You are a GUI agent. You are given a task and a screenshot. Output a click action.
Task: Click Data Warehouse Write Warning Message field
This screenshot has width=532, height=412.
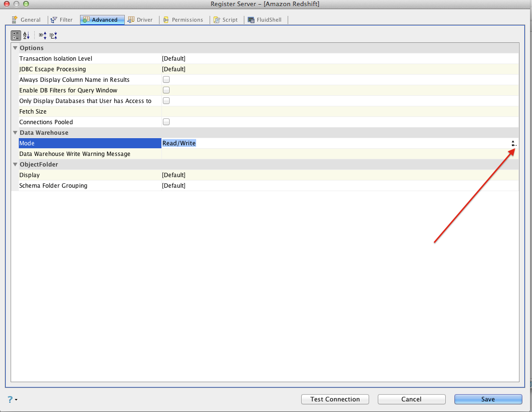[x=340, y=154]
